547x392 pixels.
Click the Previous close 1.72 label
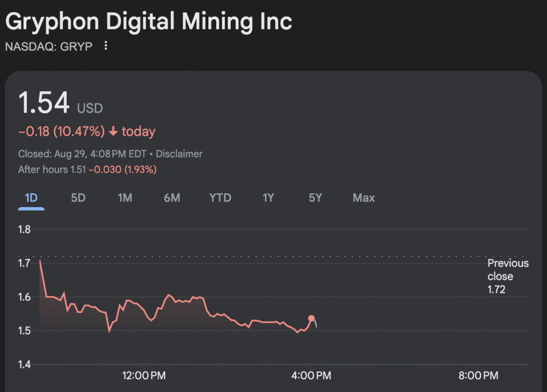(507, 276)
